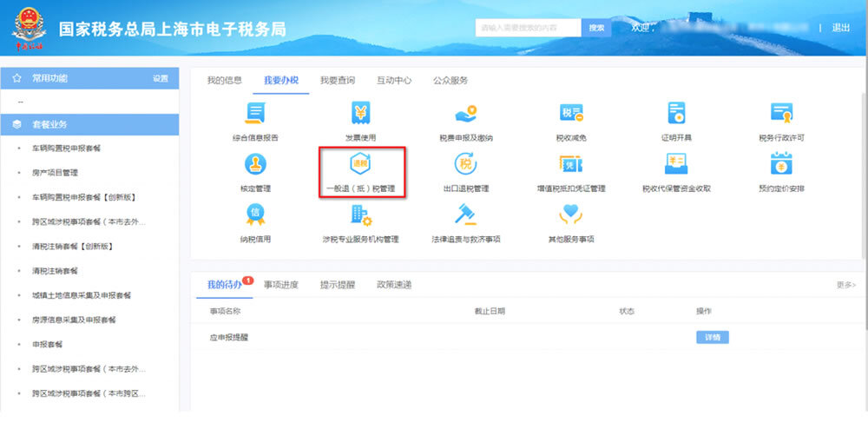Open 预约定价安排 icon

[782, 165]
